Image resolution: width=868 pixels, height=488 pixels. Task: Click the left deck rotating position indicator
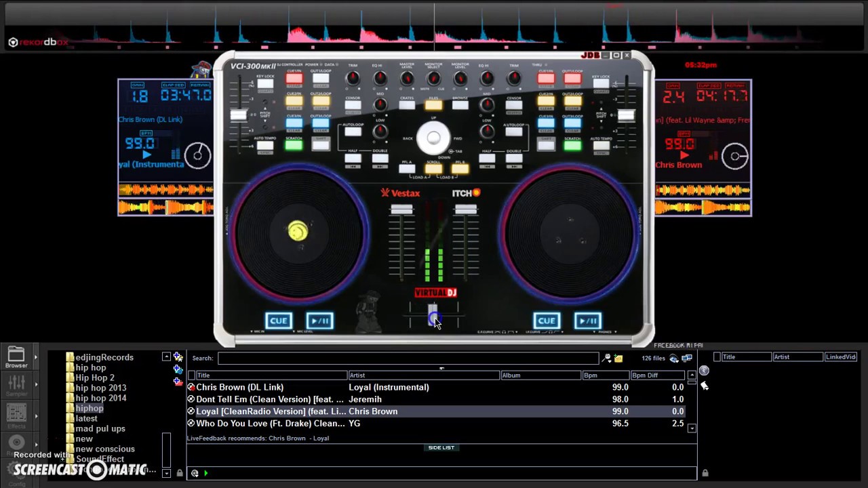(197, 156)
